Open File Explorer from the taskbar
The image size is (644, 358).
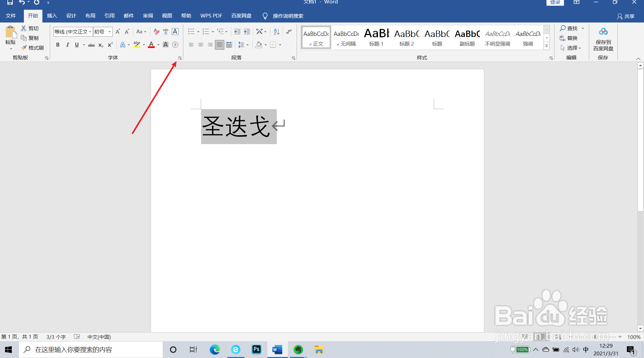tap(318, 350)
